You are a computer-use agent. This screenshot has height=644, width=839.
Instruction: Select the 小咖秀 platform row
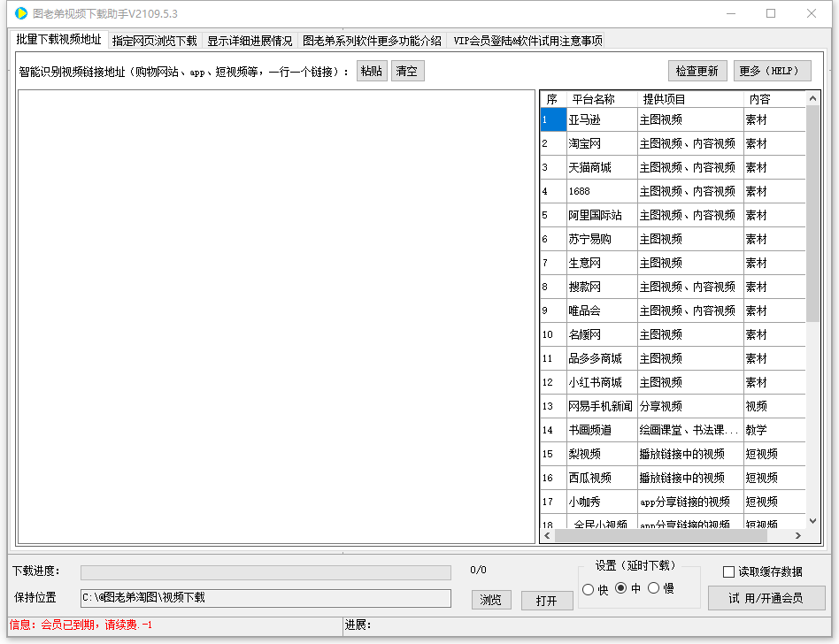pyautogui.click(x=673, y=502)
